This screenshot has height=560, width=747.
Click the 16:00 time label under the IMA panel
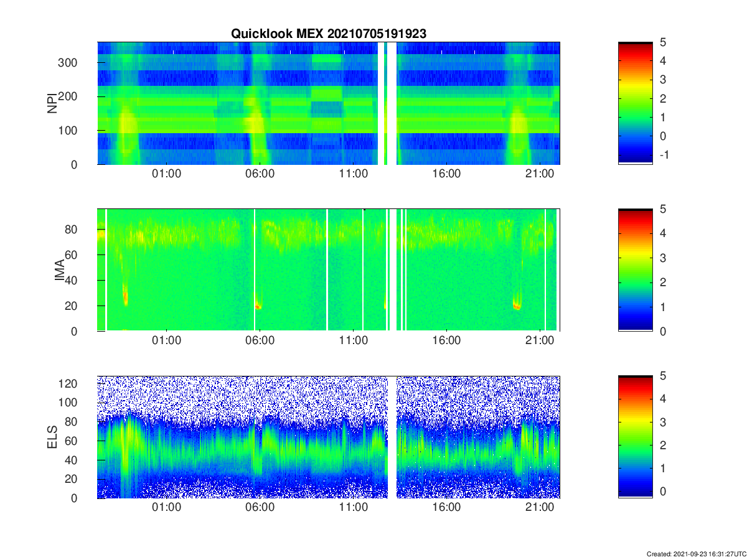[446, 340]
